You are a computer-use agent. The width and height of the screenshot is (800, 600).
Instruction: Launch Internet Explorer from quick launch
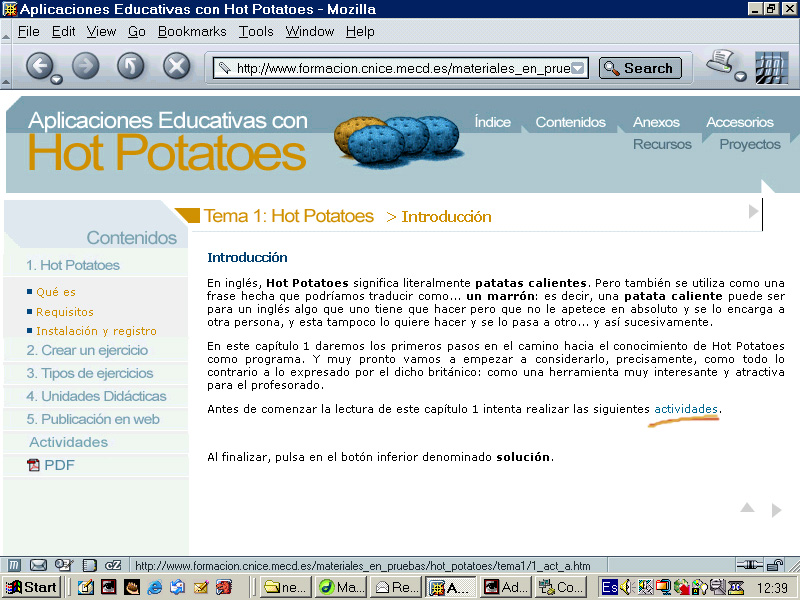155,587
